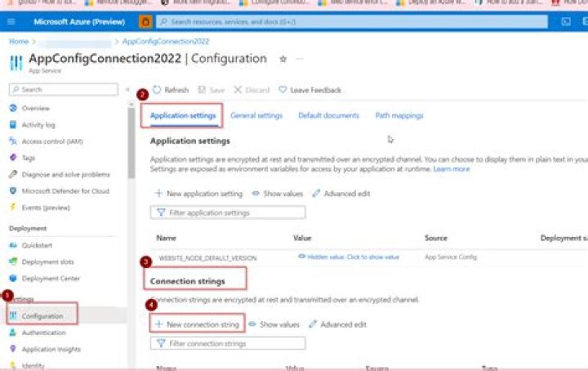This screenshot has width=588, height=371.
Task: Select Configuration in sidebar
Action: coord(42,316)
